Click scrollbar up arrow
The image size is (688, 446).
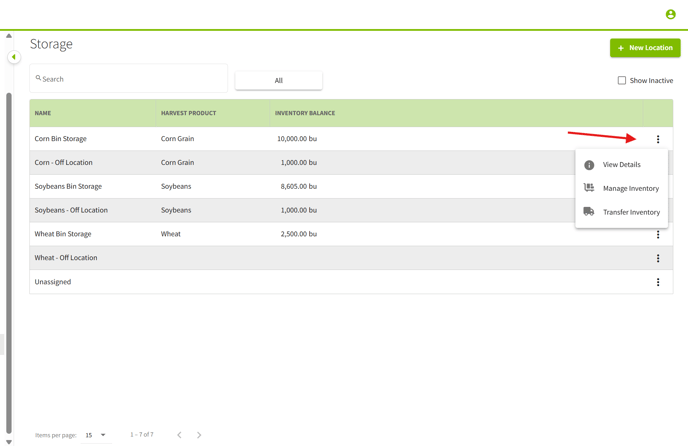(x=9, y=36)
